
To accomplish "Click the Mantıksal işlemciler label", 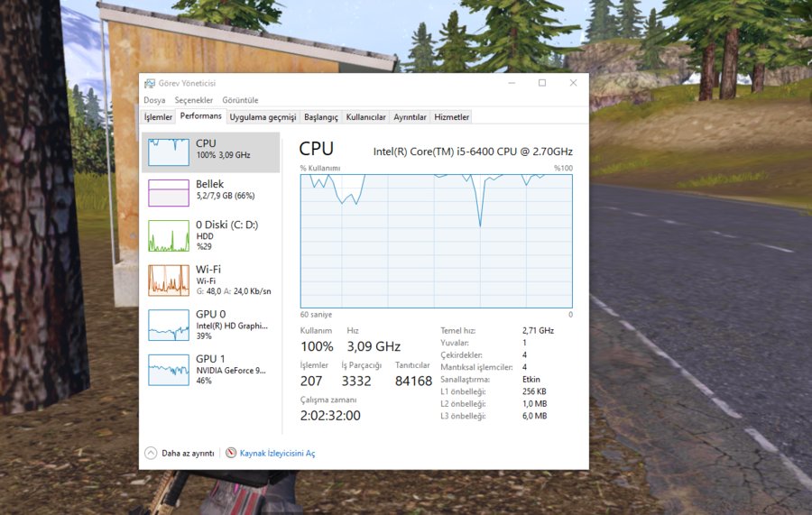I will click(476, 367).
